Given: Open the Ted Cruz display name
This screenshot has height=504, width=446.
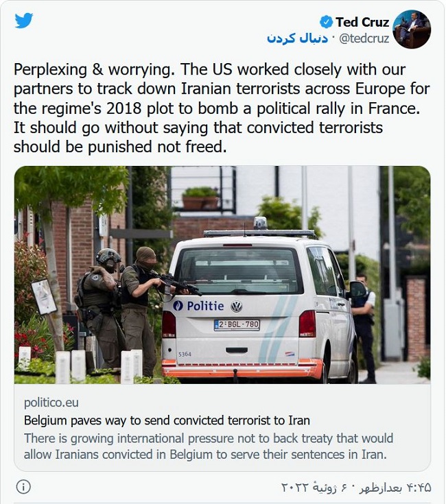Looking at the screenshot, I should click(362, 22).
